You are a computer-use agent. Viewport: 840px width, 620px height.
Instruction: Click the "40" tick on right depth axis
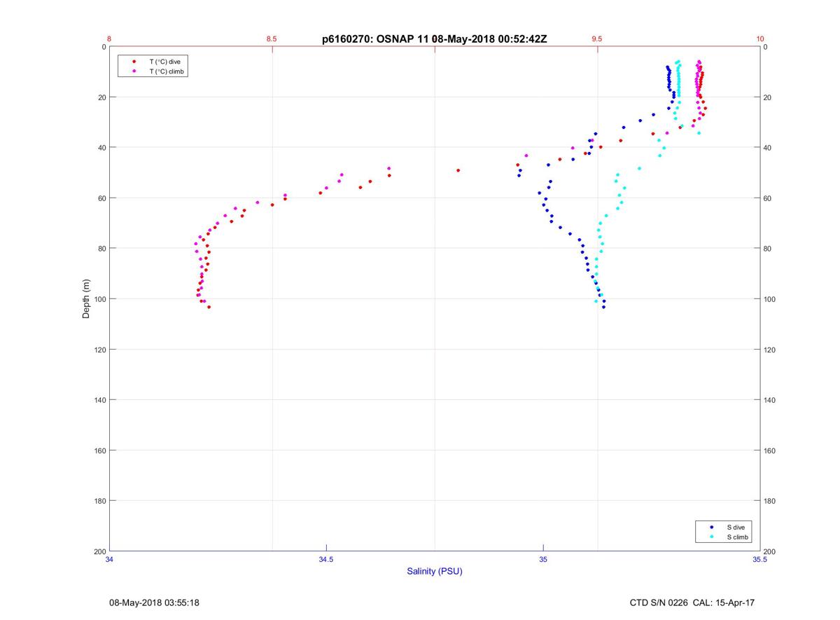click(768, 148)
